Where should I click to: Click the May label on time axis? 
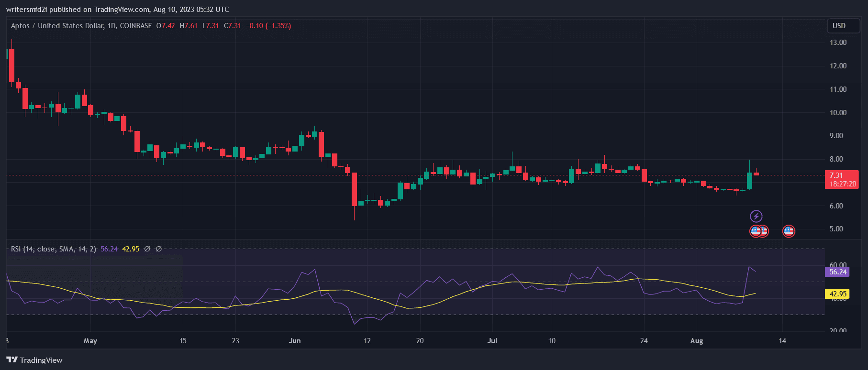90,341
